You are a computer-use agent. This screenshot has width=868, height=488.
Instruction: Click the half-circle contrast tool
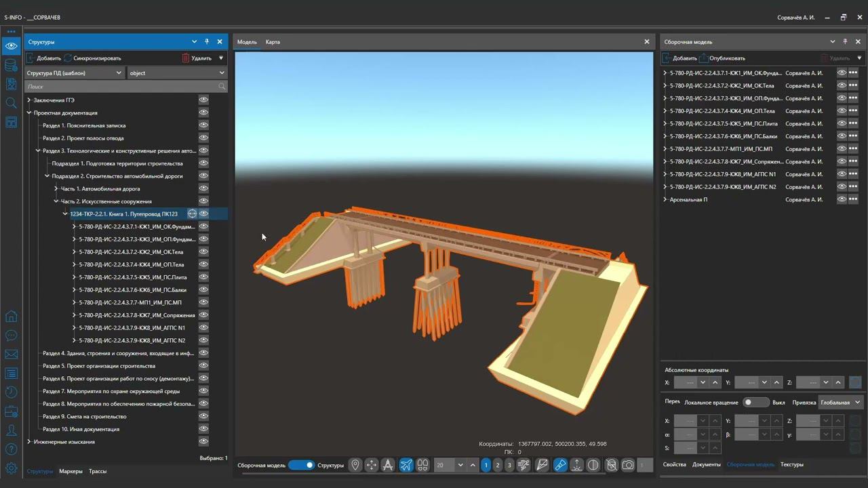(x=593, y=465)
